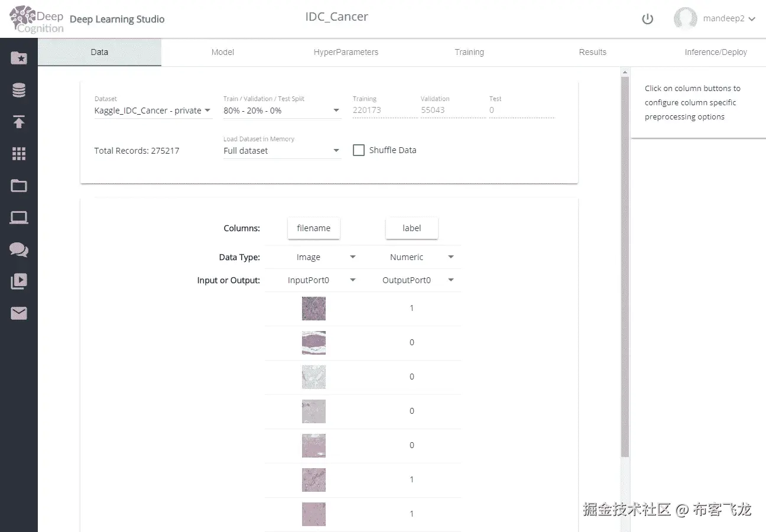
Task: Open the mail envelope sidebar icon
Action: [x=19, y=313]
